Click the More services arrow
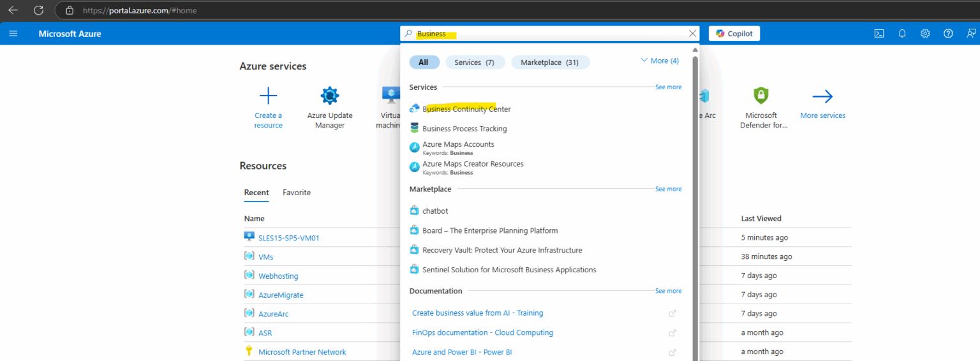Image resolution: width=980 pixels, height=361 pixels. [x=822, y=96]
